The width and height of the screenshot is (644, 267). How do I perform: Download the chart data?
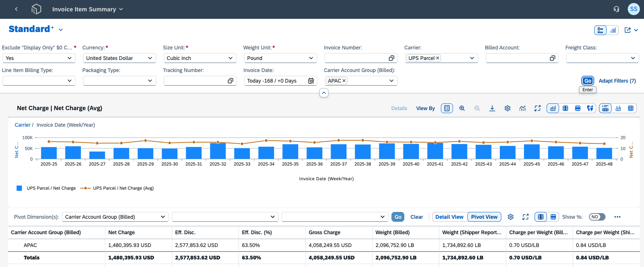coord(492,108)
